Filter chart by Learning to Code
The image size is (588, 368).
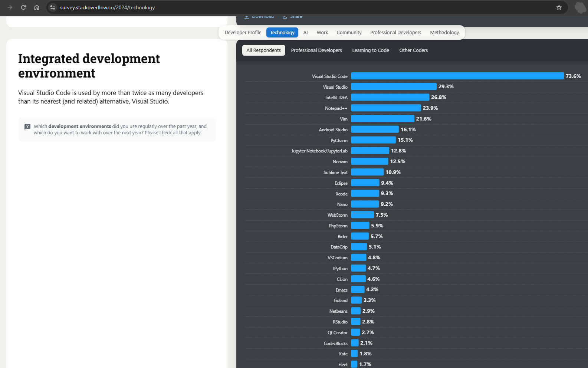tap(371, 50)
